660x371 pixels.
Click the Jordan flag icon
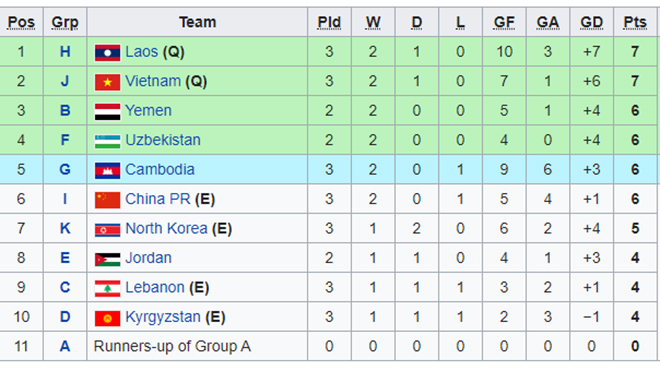(107, 259)
